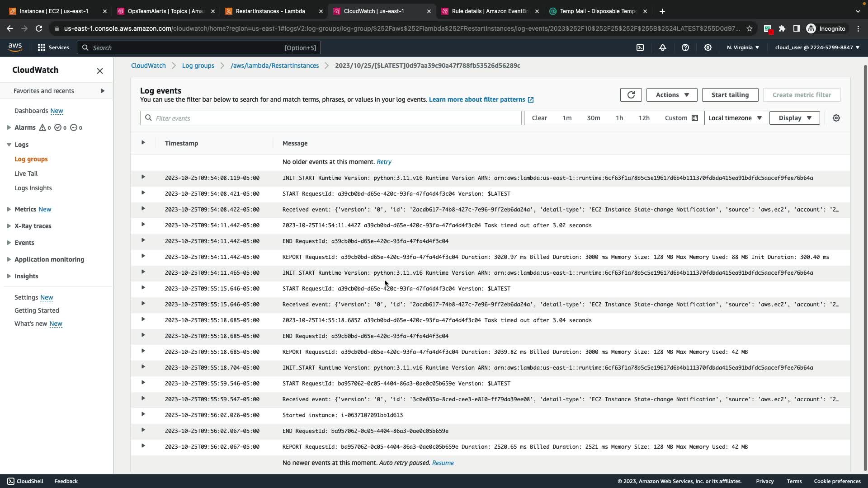Click the Start tailing button
The height and width of the screenshot is (488, 868).
click(x=730, y=95)
